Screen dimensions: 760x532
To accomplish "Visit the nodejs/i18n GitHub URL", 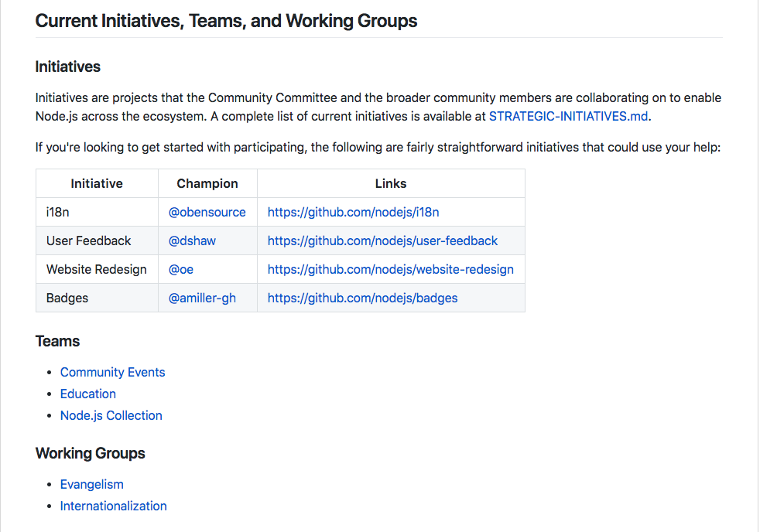I will coord(354,212).
